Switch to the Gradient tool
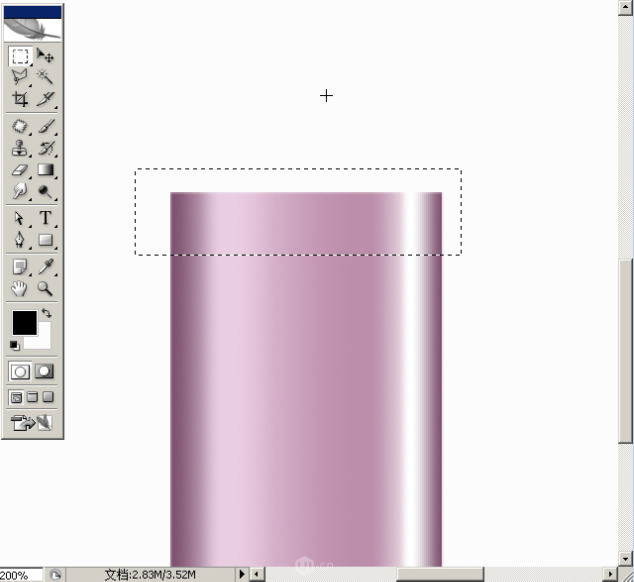Image resolution: width=634 pixels, height=582 pixels. (45, 170)
